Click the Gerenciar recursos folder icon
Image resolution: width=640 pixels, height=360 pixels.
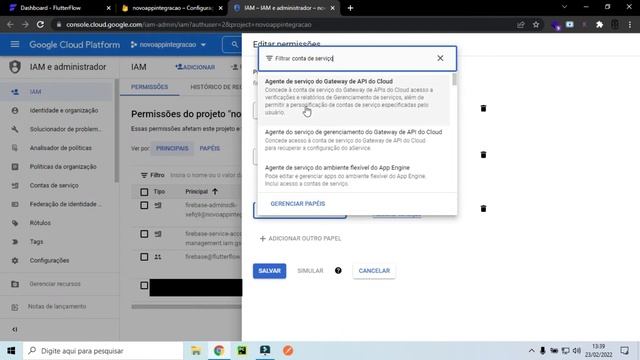point(15,284)
